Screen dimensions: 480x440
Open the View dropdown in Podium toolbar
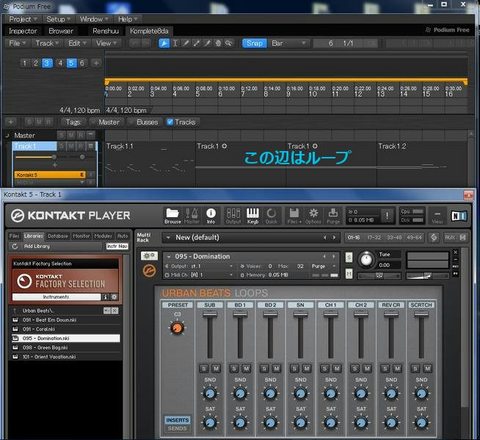106,43
